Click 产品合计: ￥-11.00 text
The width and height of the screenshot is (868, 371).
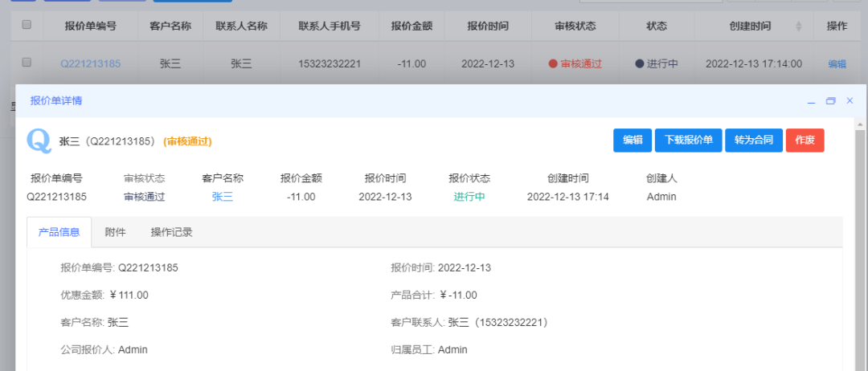[434, 296]
